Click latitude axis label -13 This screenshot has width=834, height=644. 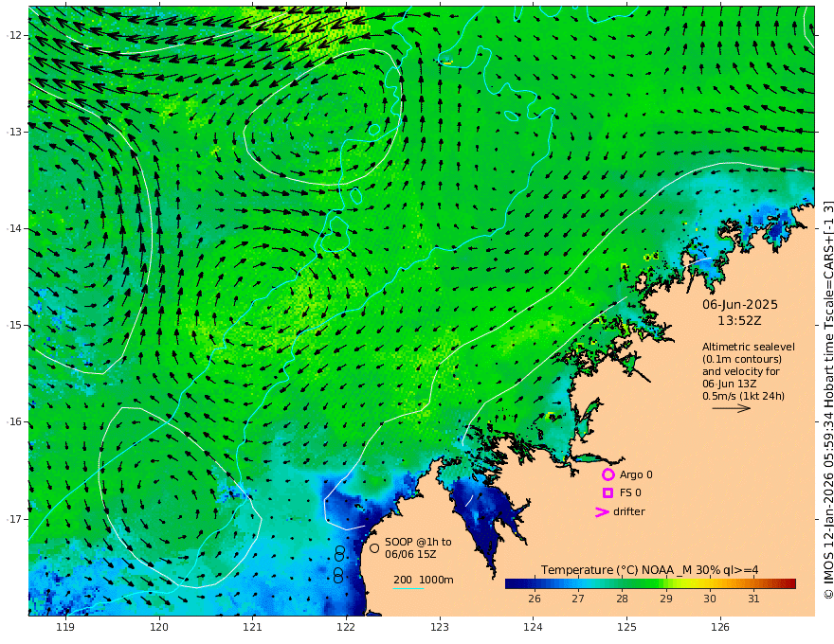[14, 132]
